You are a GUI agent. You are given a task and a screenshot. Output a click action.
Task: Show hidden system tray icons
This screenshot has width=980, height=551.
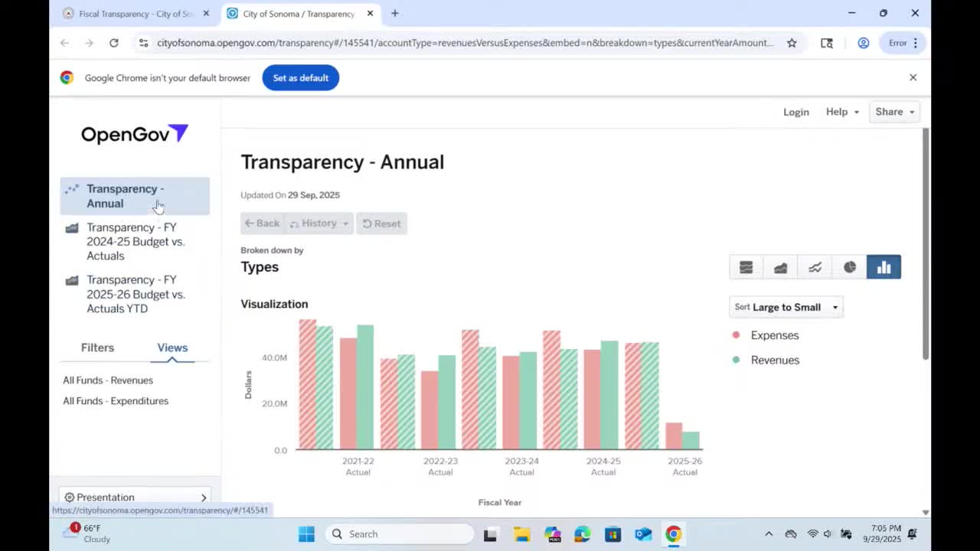[x=769, y=534]
